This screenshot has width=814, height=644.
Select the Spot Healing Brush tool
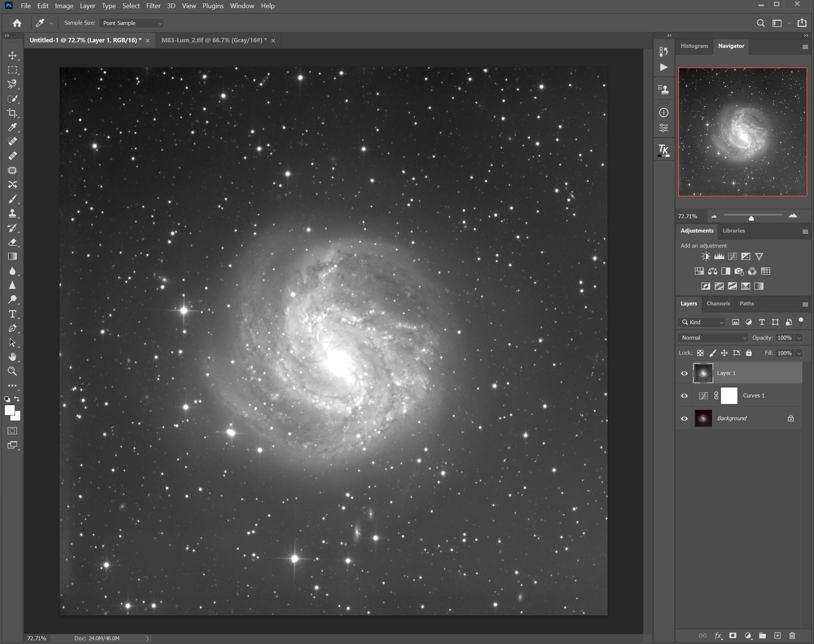[13, 142]
